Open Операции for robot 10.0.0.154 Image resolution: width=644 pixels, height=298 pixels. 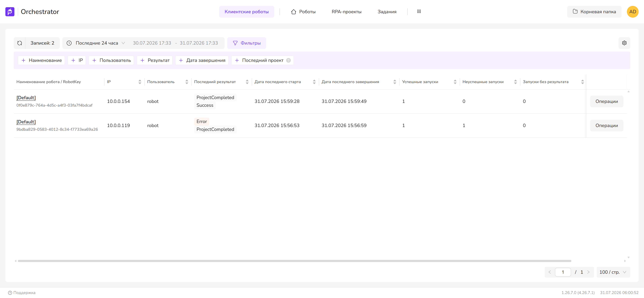(x=606, y=101)
